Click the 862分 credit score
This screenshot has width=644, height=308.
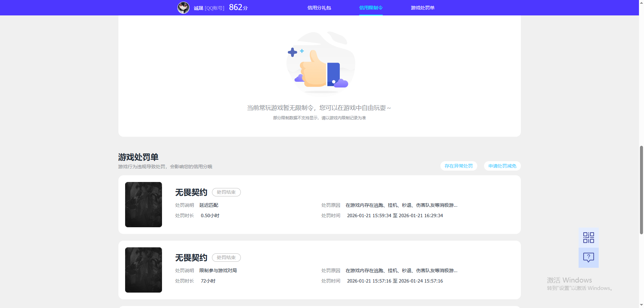click(x=238, y=7)
